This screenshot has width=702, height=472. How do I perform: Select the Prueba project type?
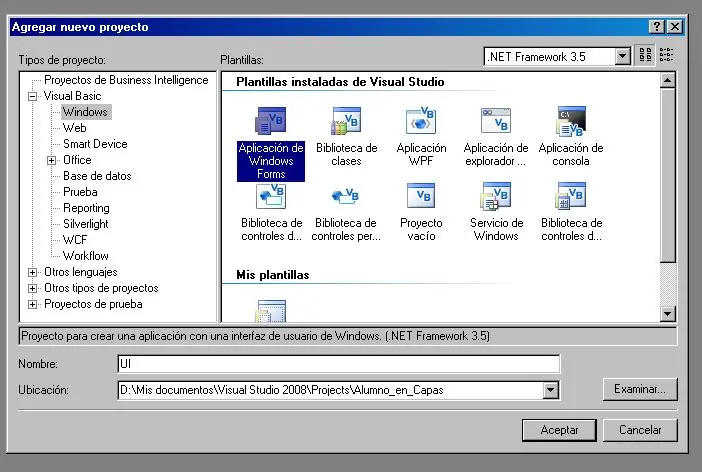point(80,192)
